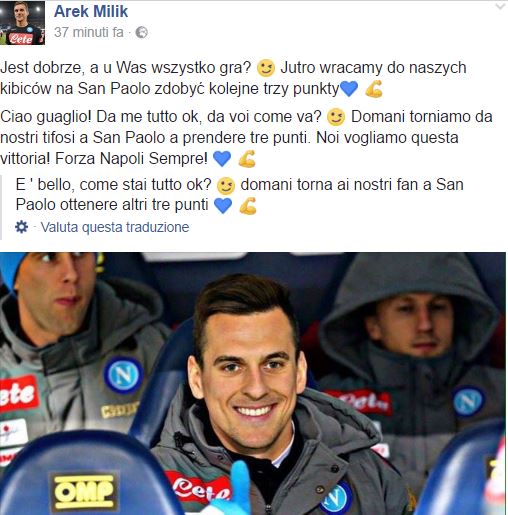Click the blue heart emoji after "punkty"

[x=349, y=89]
